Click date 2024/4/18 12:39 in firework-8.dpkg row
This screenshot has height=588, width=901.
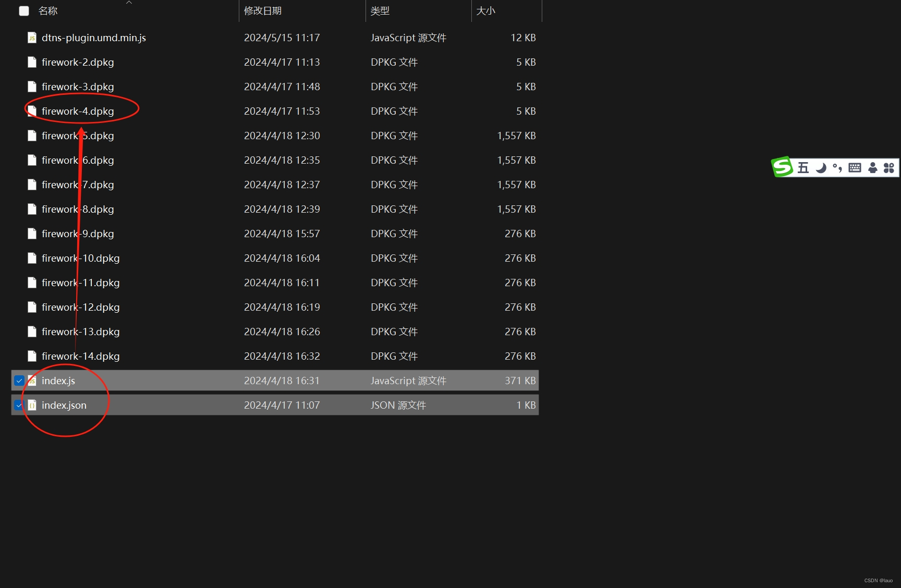[x=282, y=209]
